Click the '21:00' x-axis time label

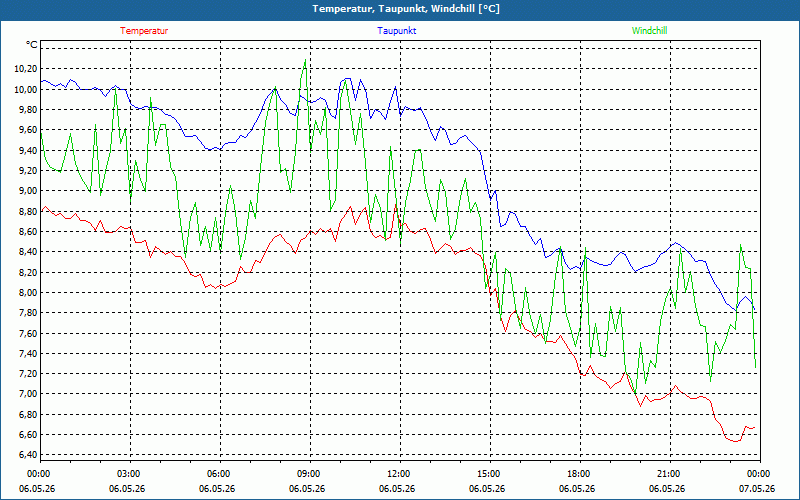667,474
